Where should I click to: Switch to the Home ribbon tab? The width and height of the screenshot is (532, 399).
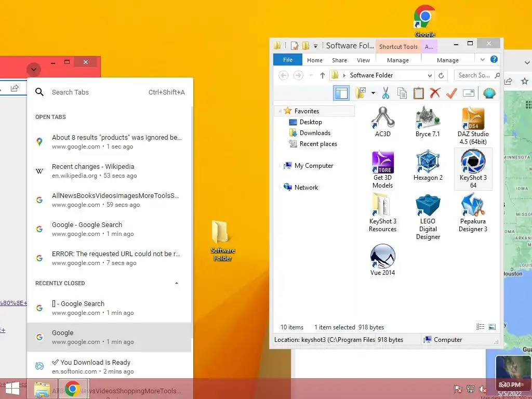point(314,60)
